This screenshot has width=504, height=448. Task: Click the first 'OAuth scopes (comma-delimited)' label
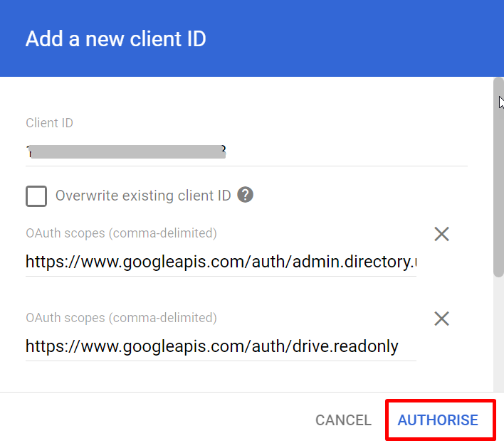(x=121, y=233)
